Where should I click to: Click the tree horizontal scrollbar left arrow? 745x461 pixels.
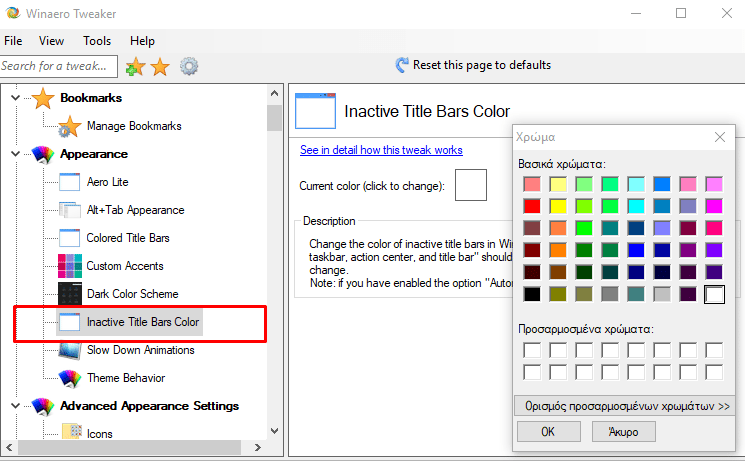[x=9, y=447]
